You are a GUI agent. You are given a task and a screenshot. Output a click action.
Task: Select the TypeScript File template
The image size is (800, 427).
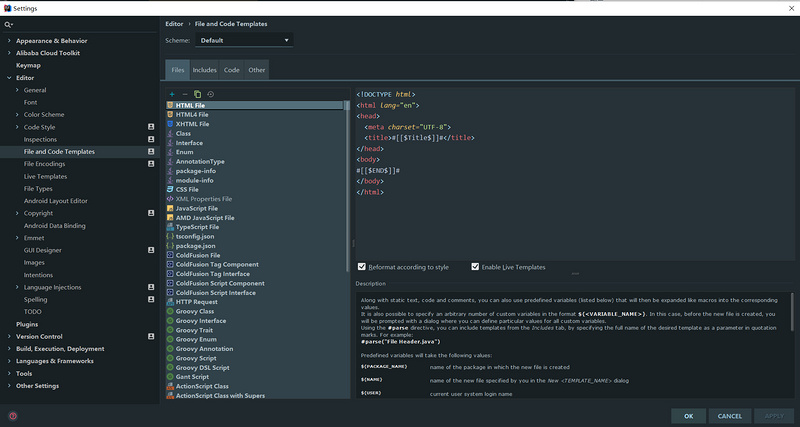(197, 227)
